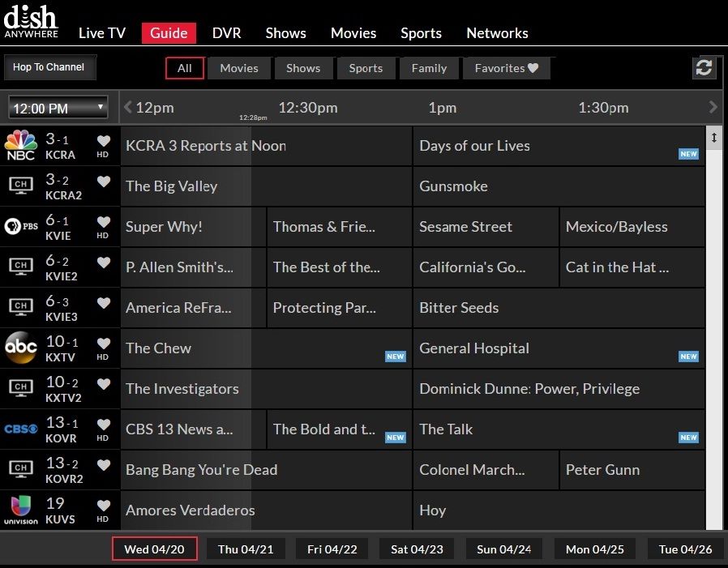Mark channel 19 KUVS as favorite
This screenshot has height=568, width=728.
tap(103, 506)
